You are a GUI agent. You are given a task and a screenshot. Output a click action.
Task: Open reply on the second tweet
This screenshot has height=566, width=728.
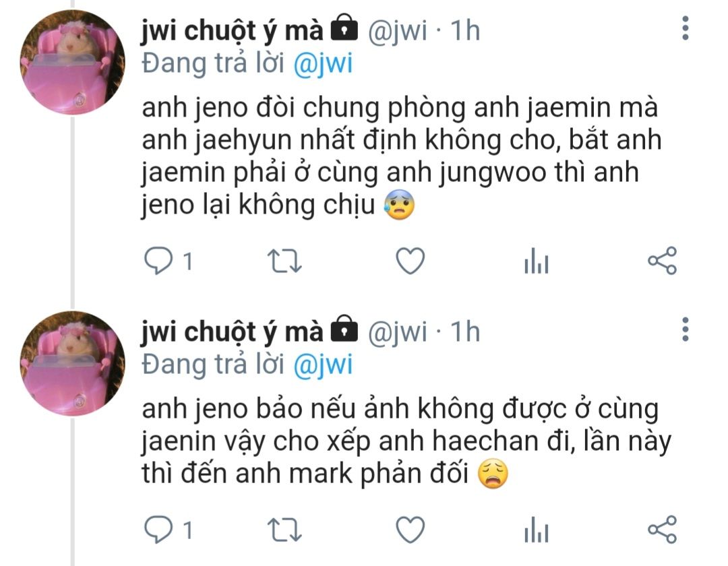point(158,530)
